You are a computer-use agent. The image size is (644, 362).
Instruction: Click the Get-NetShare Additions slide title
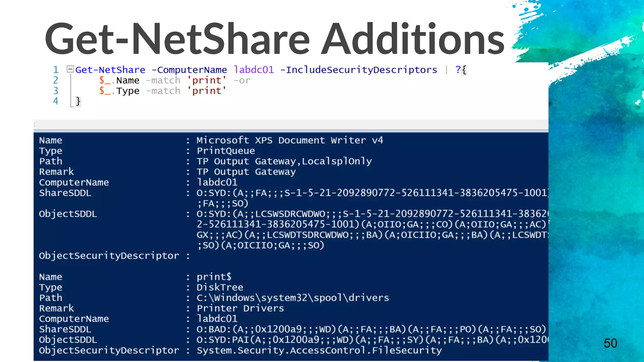275,39
